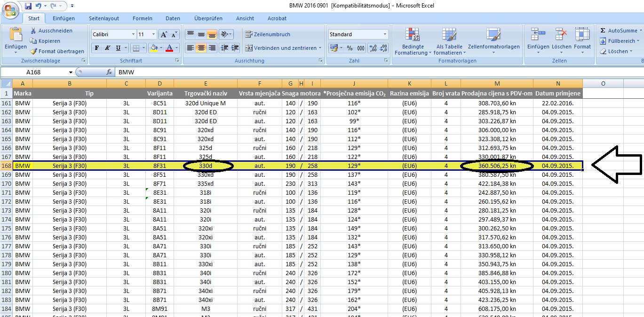Apply the red font color
644x317 pixels.
(169, 48)
